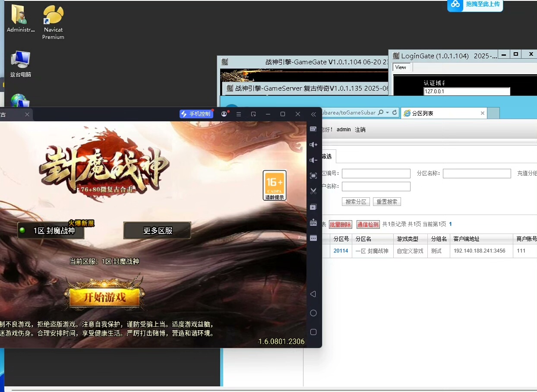
Task: Expand the address bar search dropdown arrow
Action: pyautogui.click(x=387, y=113)
